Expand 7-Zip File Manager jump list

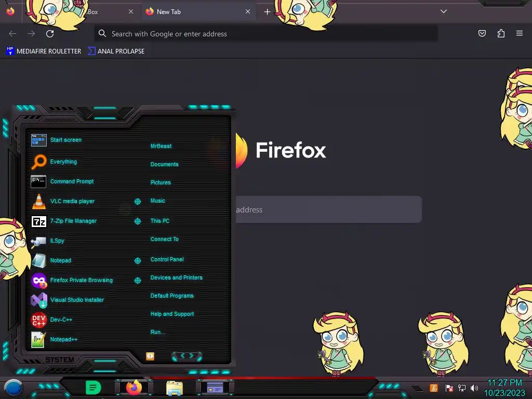click(x=137, y=221)
